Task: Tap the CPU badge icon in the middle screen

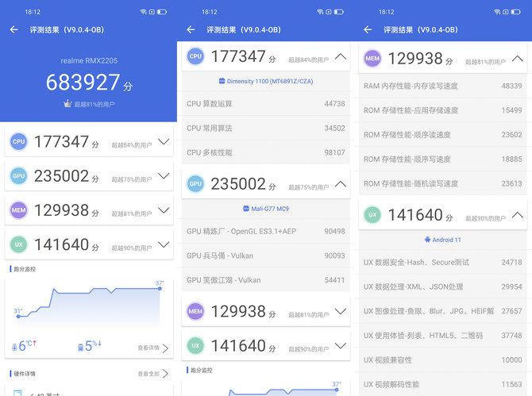Action: point(195,56)
